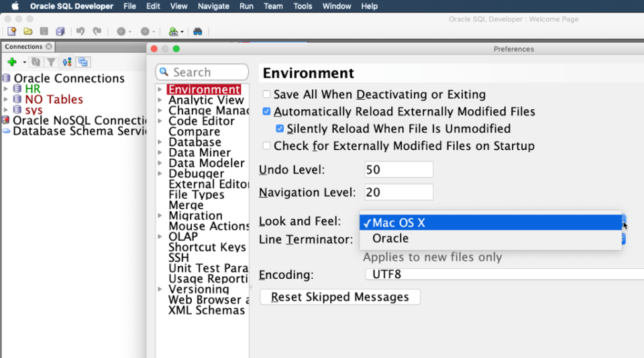Uncheck Automatically Reload Externally Modified Files
Viewport: 644px width, 358px height.
267,112
